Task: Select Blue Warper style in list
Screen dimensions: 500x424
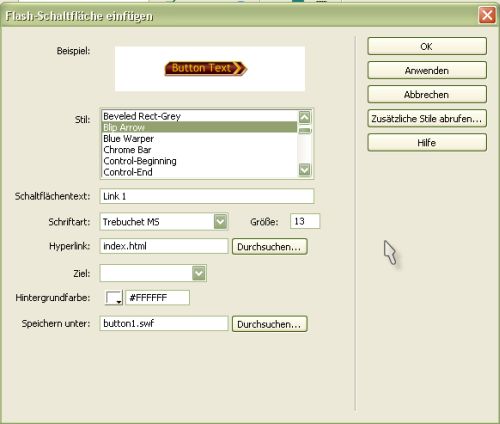Action: (x=199, y=138)
